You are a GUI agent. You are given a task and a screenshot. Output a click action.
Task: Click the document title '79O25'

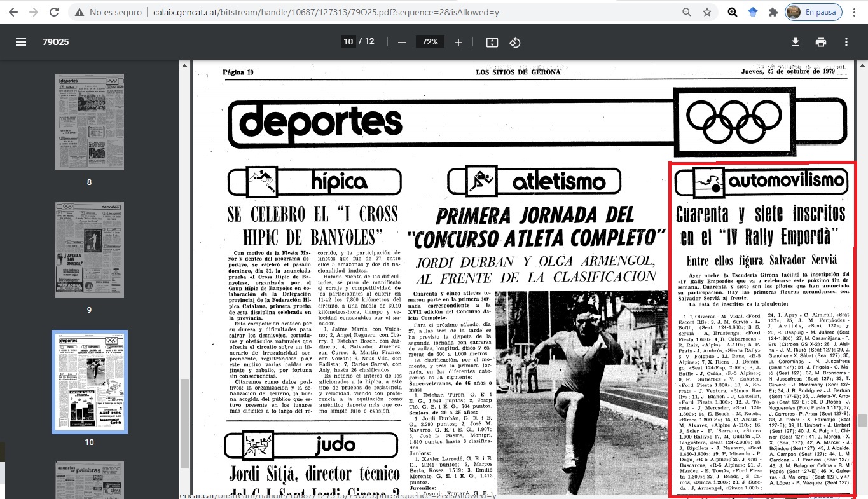coord(56,42)
